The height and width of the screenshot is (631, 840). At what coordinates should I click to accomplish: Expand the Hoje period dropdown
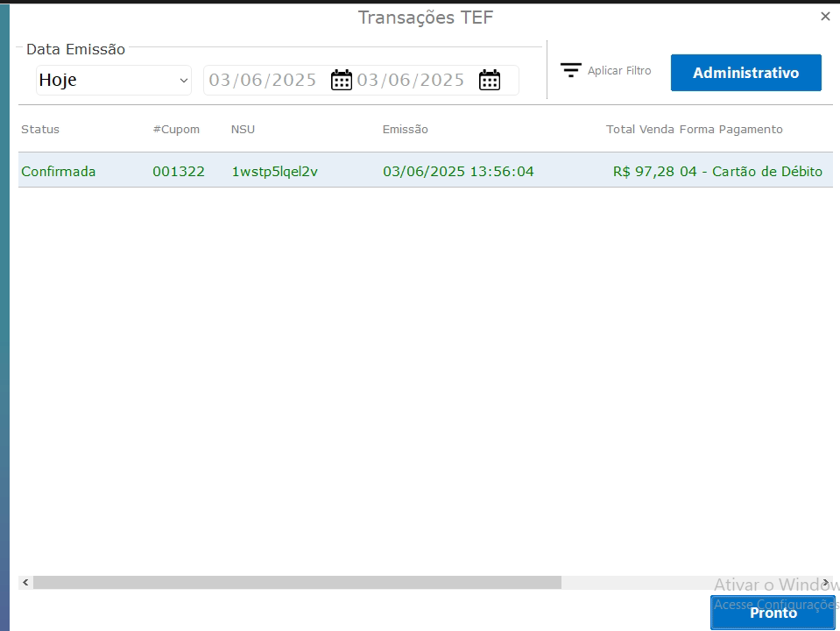point(113,81)
